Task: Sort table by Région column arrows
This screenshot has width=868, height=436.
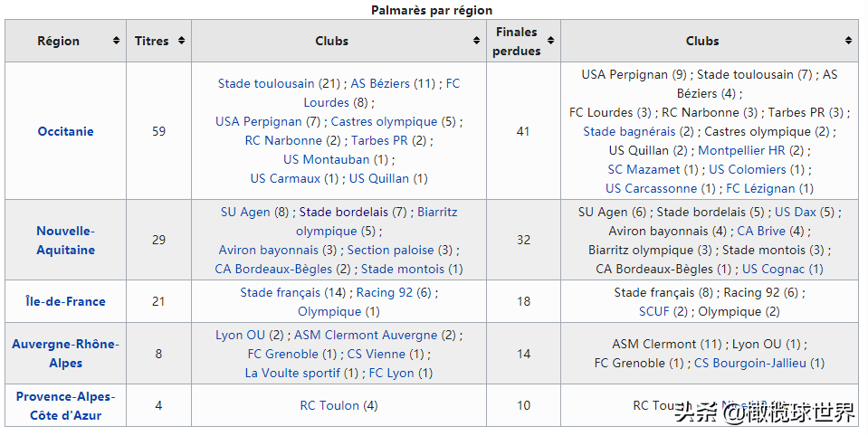Action: coord(116,41)
